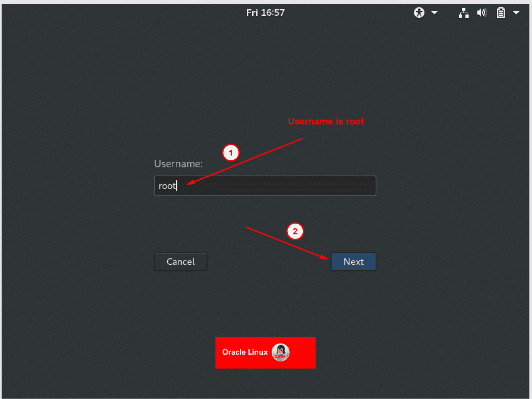The image size is (532, 399).
Task: Click the red circled number 1 callout
Action: 231,152
